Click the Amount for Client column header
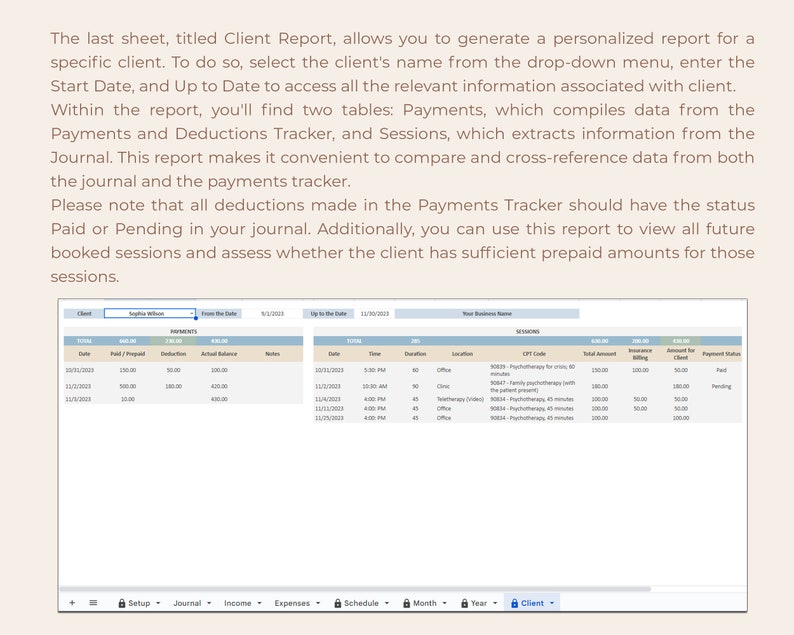This screenshot has width=794, height=635. click(x=681, y=354)
